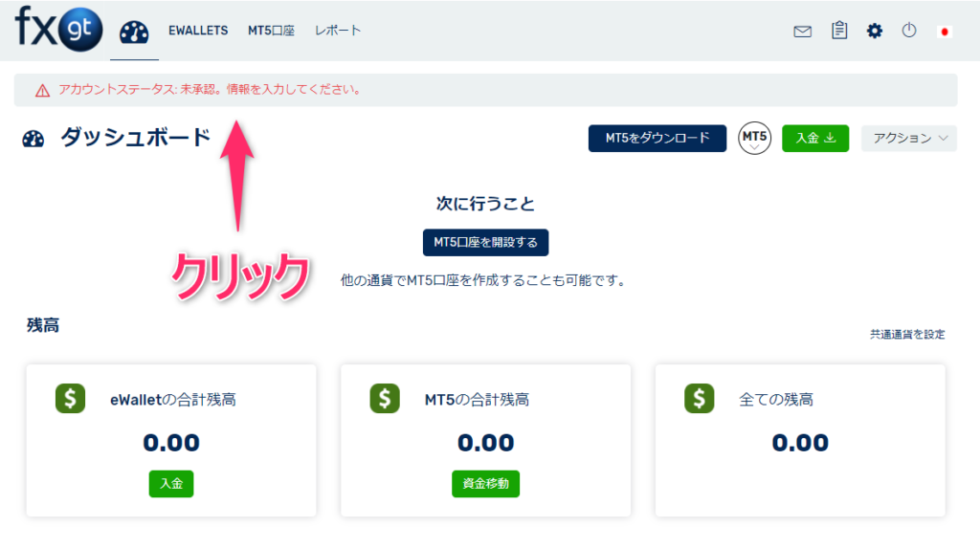980x548 pixels.
Task: Expand the round MT5 dropdown icon
Action: click(x=754, y=138)
